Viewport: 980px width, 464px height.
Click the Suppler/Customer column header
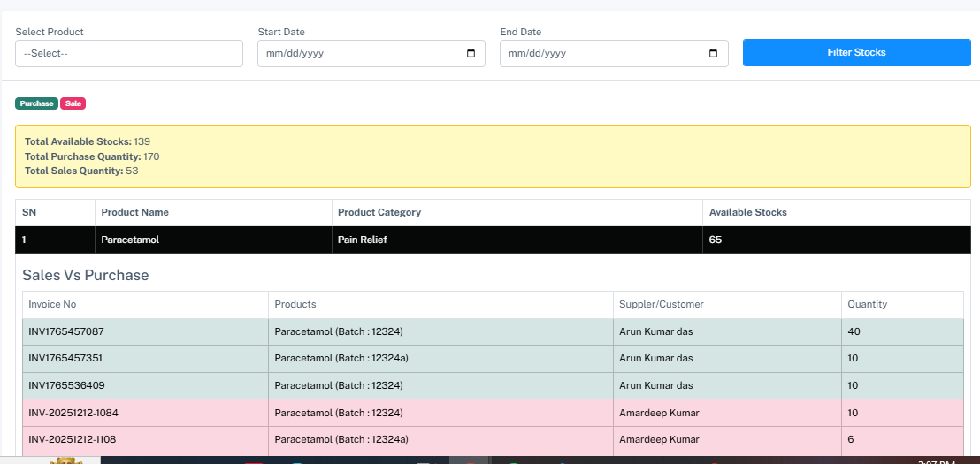(661, 304)
